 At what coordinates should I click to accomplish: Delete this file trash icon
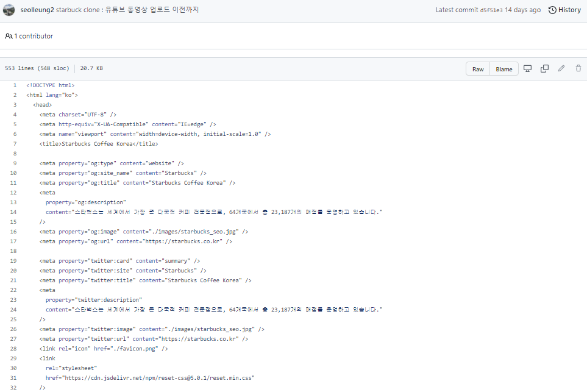pyautogui.click(x=578, y=68)
